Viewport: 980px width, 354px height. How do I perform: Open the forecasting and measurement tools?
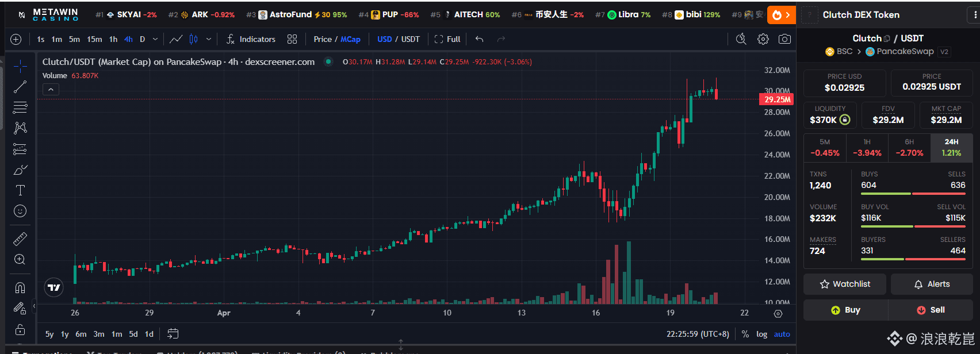coord(20,149)
